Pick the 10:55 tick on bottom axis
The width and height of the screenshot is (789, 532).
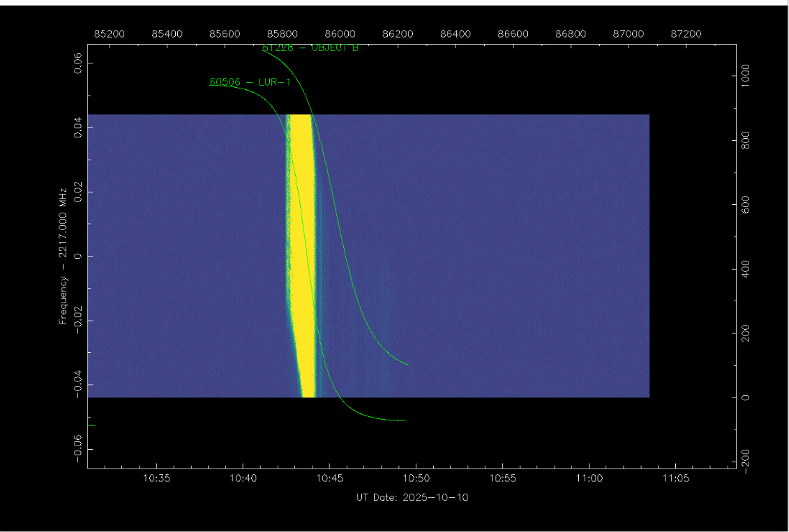coord(502,478)
